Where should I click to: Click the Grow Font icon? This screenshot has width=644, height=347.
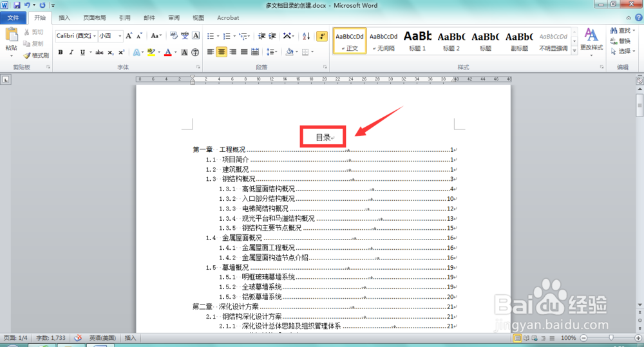pyautogui.click(x=129, y=35)
